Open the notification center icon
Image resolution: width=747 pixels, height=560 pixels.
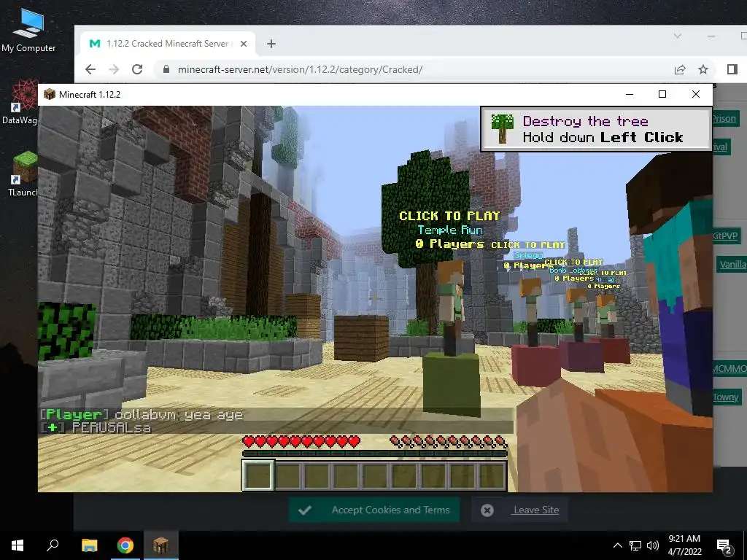tap(724, 546)
